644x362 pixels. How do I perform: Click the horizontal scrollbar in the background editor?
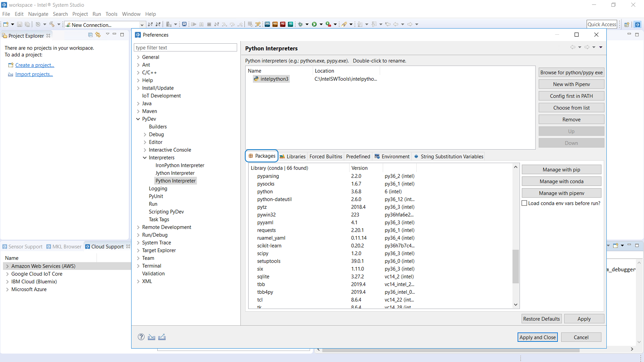point(451,350)
